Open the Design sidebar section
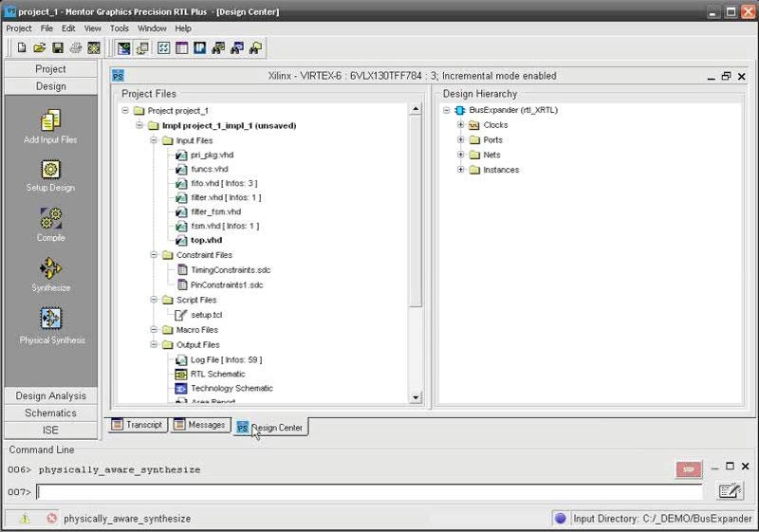759x532 pixels. 51,86
